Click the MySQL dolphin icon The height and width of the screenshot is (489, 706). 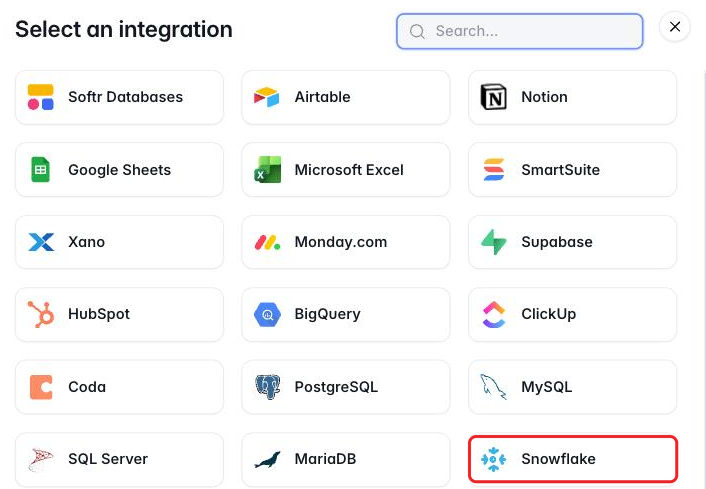pyautogui.click(x=493, y=387)
